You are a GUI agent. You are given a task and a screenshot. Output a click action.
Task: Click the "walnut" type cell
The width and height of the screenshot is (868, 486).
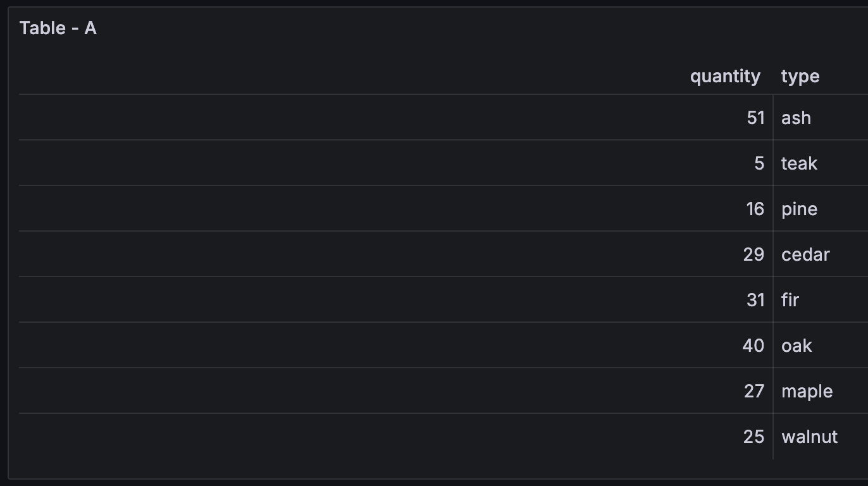tap(809, 437)
